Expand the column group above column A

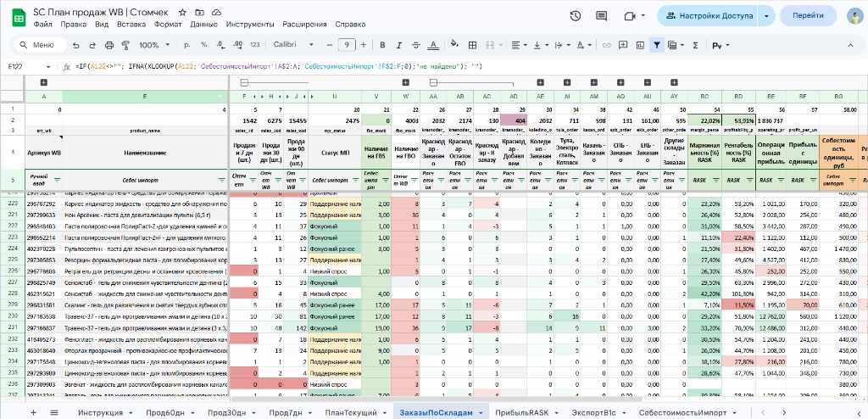coord(43,82)
